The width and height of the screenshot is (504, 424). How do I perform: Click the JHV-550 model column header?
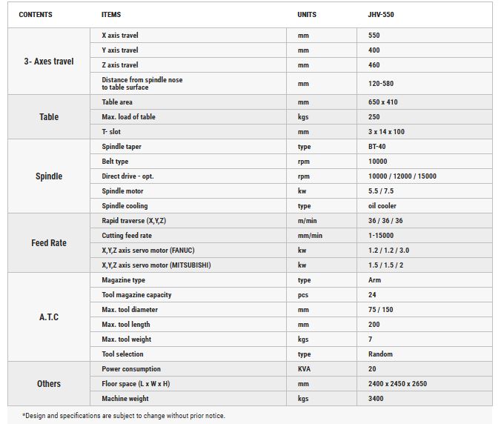(380, 15)
